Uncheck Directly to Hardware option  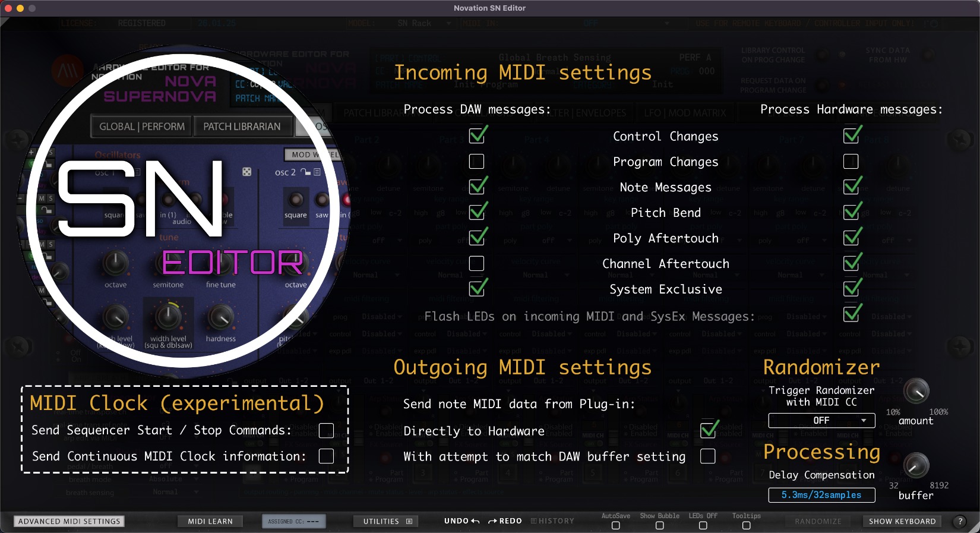(x=708, y=430)
